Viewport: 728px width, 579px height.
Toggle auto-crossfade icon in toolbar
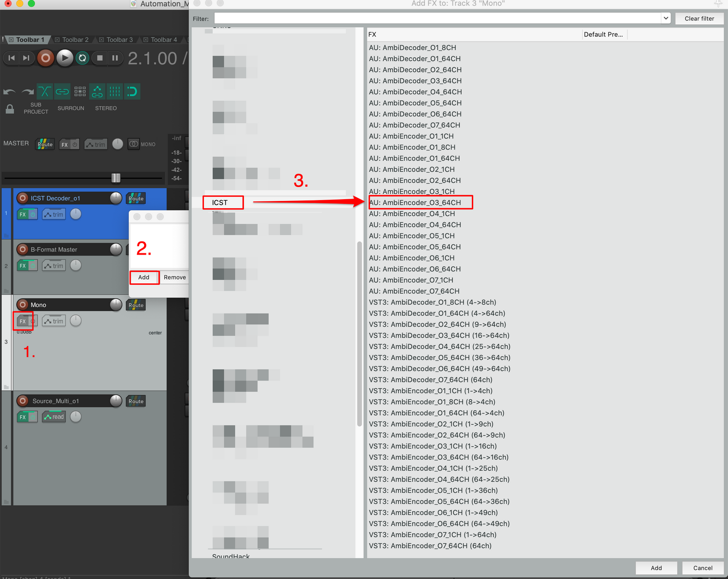45,91
